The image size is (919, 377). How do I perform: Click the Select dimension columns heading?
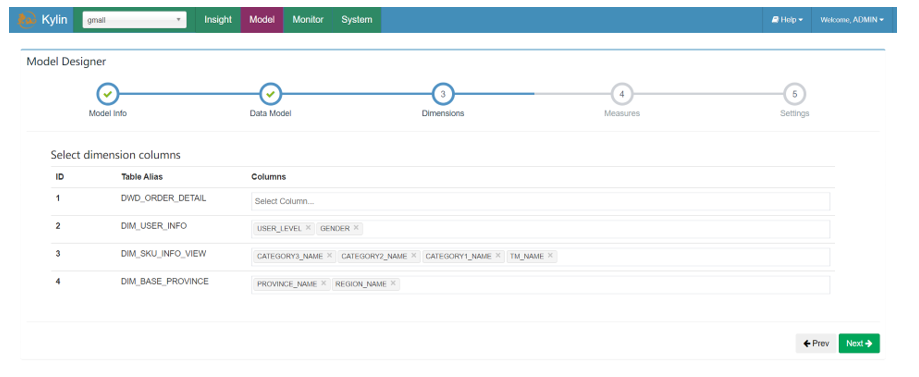coord(115,155)
